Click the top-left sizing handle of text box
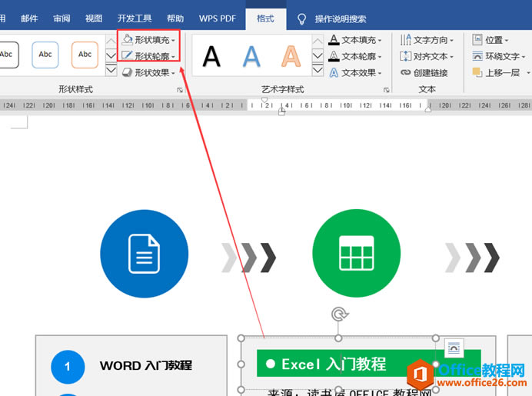This screenshot has width=532, height=396. (x=241, y=338)
